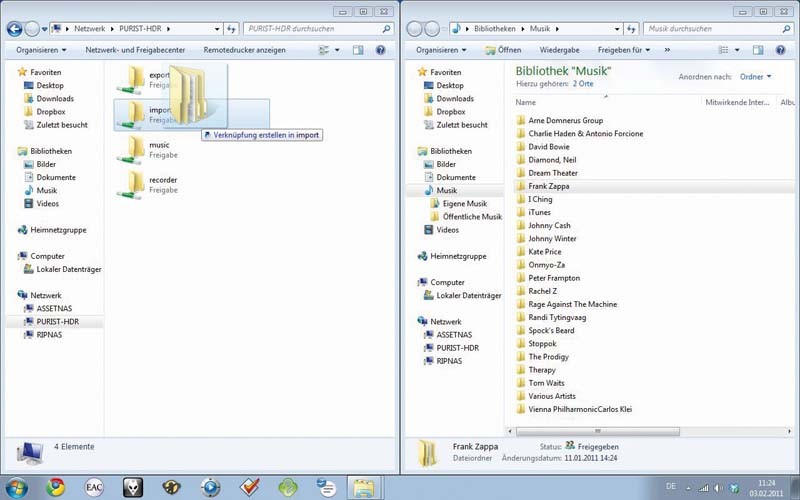Open the export shared folder icon
800x500 pixels.
tap(131, 80)
